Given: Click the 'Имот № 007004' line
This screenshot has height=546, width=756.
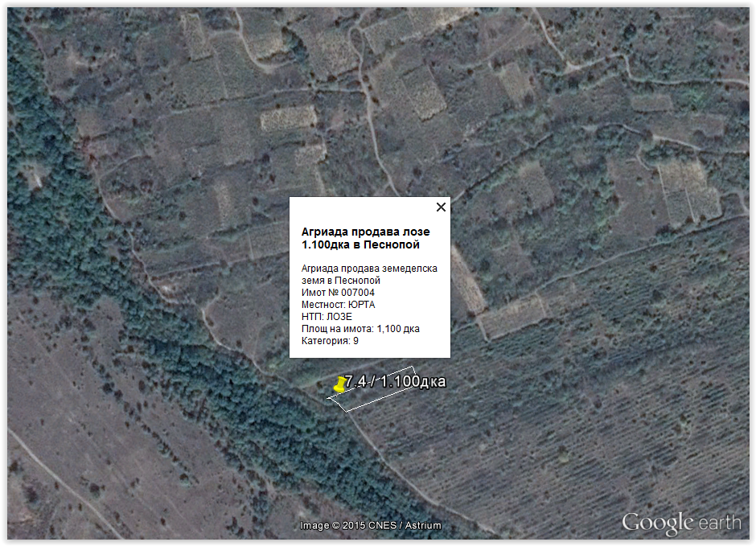Looking at the screenshot, I should 338,293.
